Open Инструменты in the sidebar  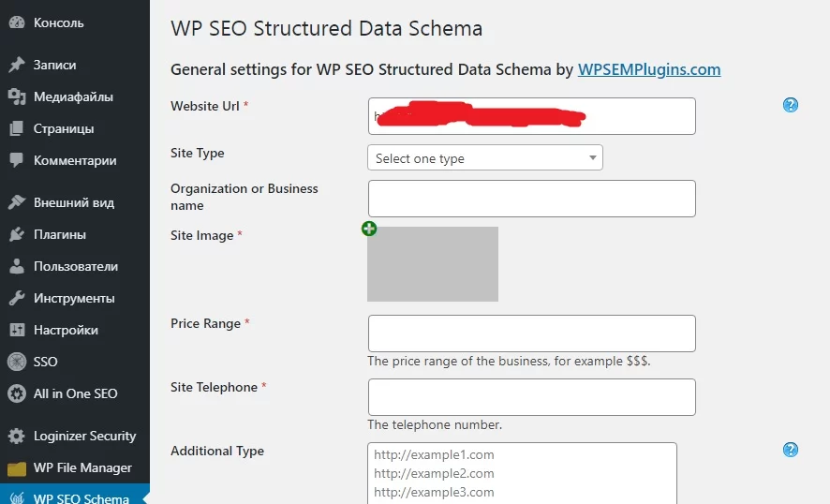coord(74,298)
